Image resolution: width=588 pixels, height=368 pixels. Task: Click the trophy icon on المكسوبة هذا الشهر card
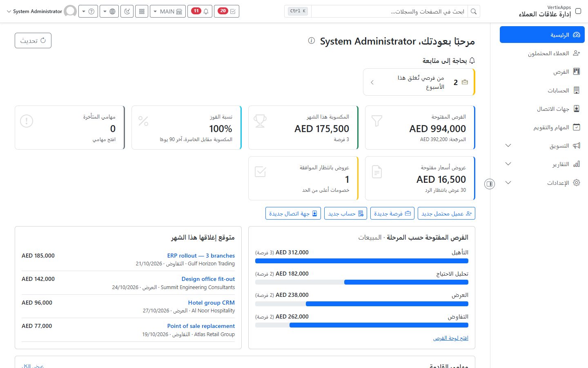(260, 121)
